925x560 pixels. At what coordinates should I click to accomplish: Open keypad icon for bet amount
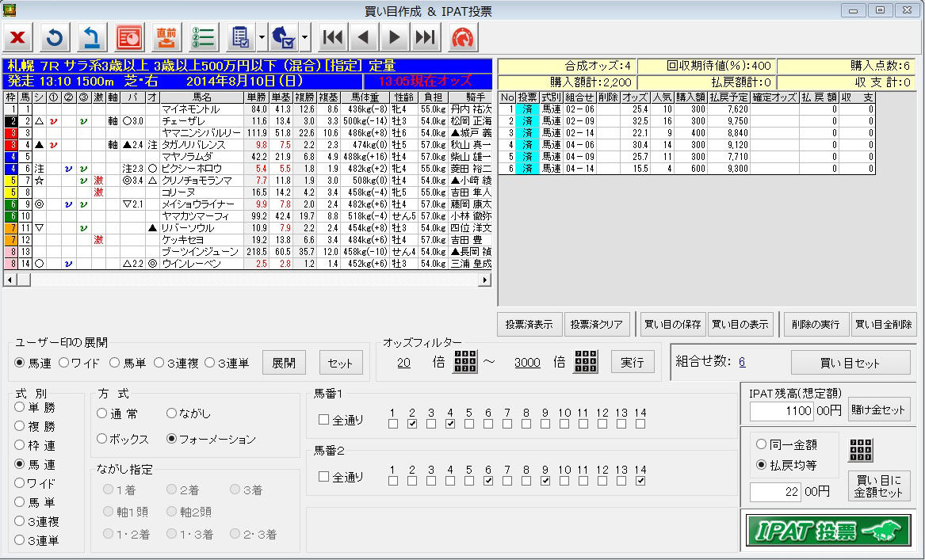(x=861, y=450)
